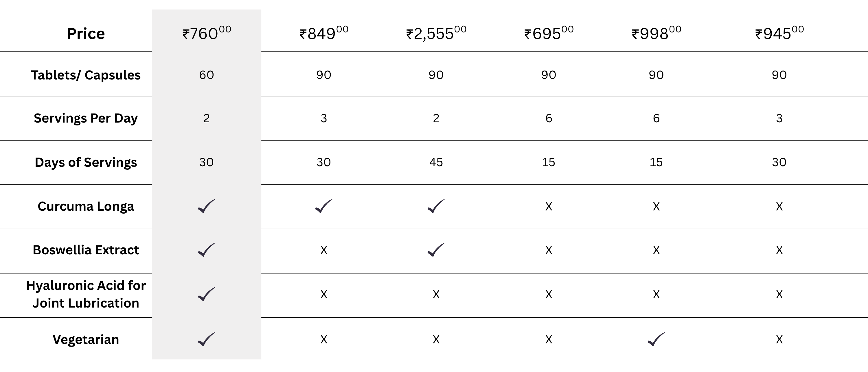Image resolution: width=868 pixels, height=372 pixels.
Task: Click the ₹760 price in highlighted column
Action: 206,34
